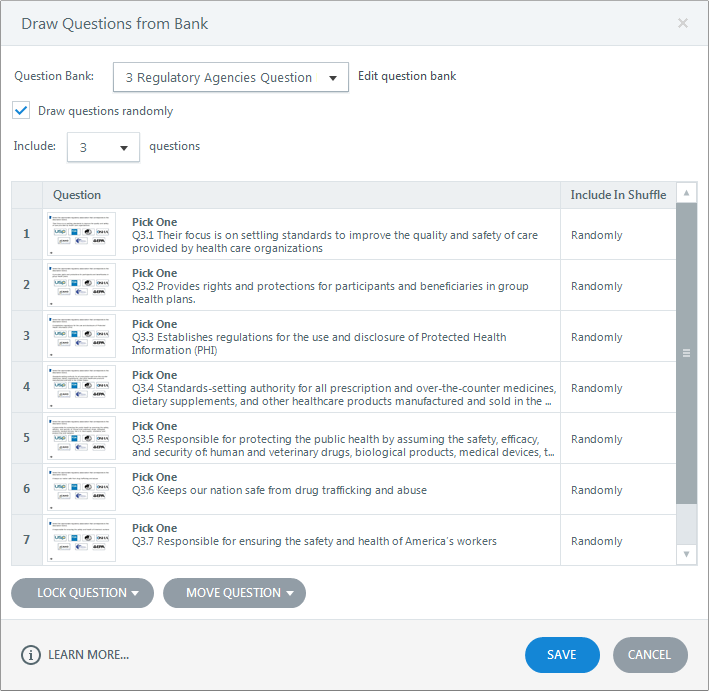709x691 pixels.
Task: Select thumbnail for question Q3.7
Action: 81,540
